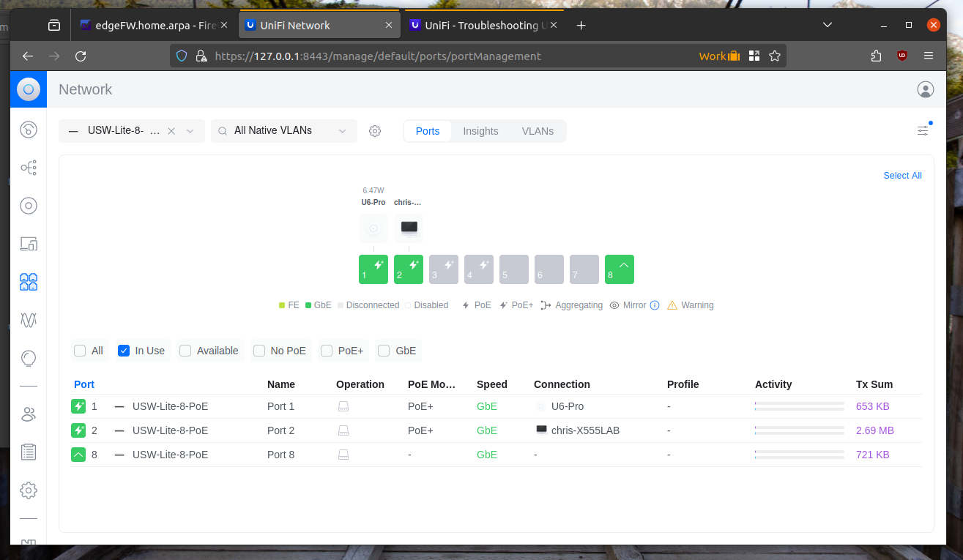Open the Firefox extensions puzzle icon
This screenshot has width=963, height=560.
coord(876,56)
